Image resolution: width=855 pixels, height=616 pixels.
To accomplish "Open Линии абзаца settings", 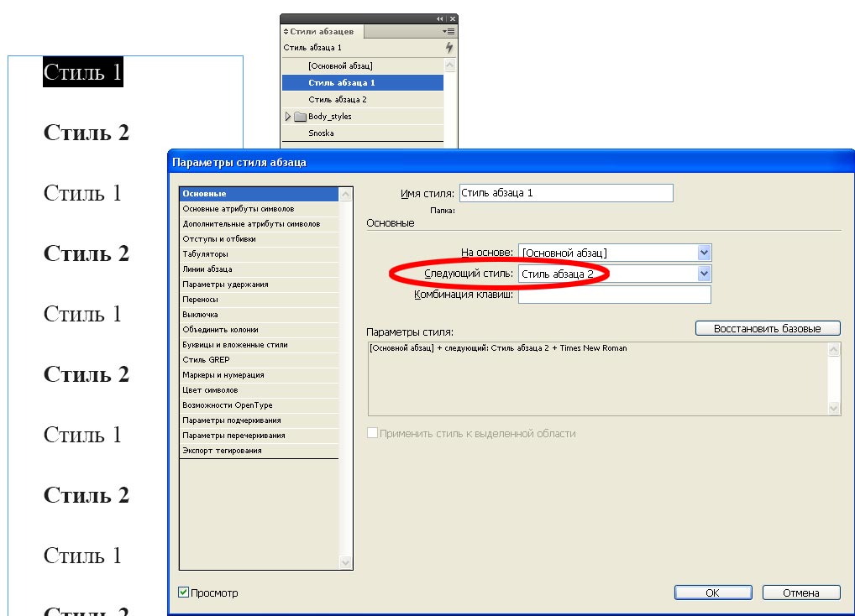I will click(259, 269).
